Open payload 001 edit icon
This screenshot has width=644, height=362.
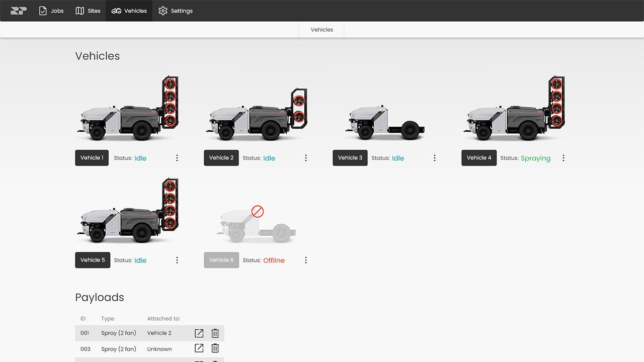199,333
